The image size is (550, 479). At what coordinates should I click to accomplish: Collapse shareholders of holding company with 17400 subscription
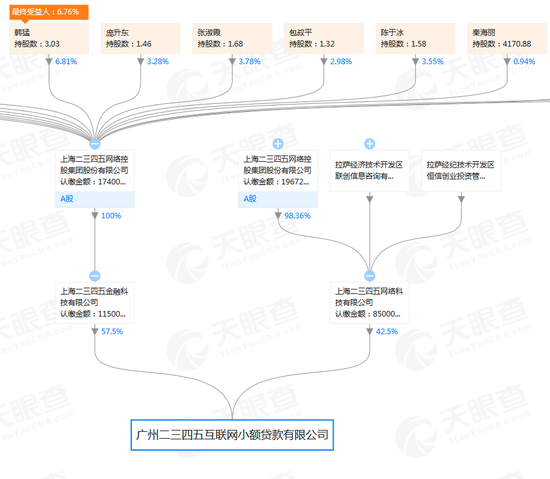coord(95,143)
